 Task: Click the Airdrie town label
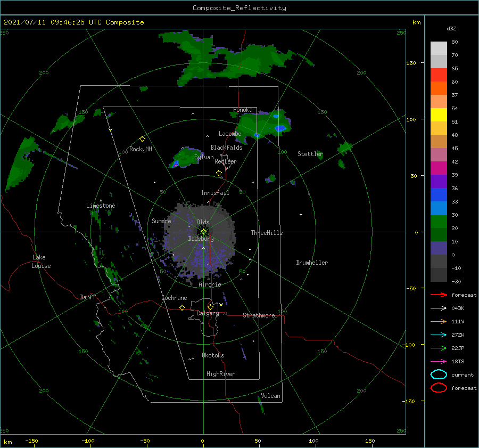click(210, 284)
